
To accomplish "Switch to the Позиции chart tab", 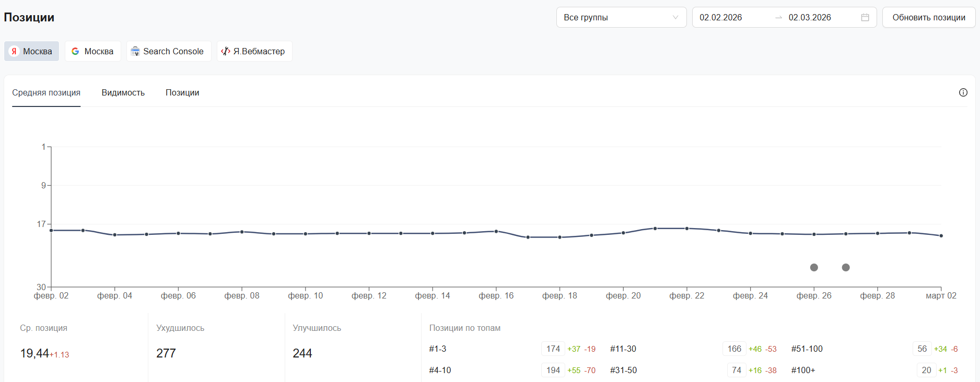I will tap(182, 92).
